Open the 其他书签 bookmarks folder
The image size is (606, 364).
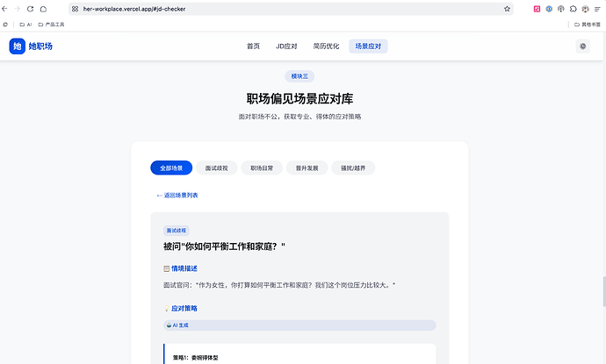(x=588, y=25)
